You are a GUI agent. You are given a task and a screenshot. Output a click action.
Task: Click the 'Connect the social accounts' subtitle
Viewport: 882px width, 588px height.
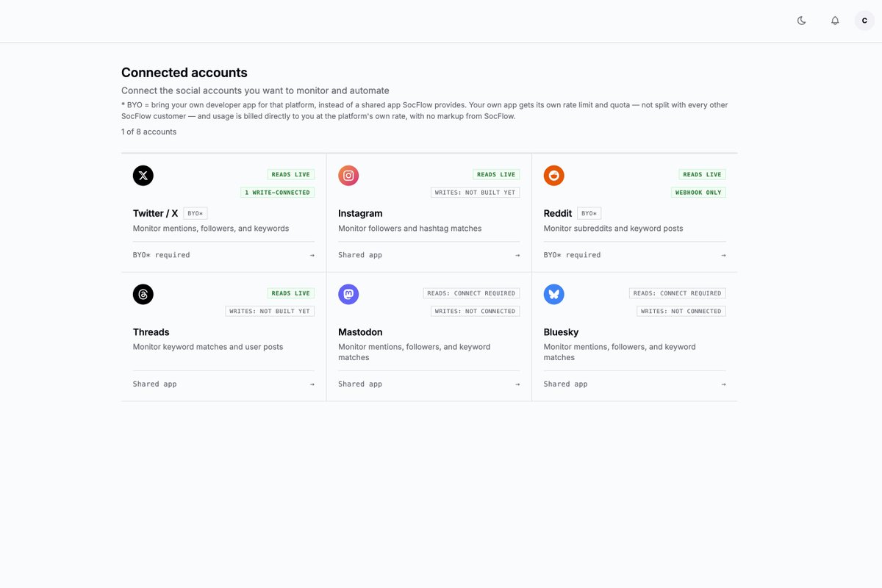coord(255,90)
